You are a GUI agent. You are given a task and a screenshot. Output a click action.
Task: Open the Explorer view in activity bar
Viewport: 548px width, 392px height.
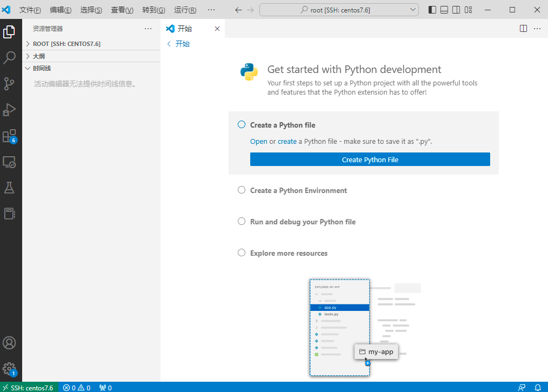[9, 32]
